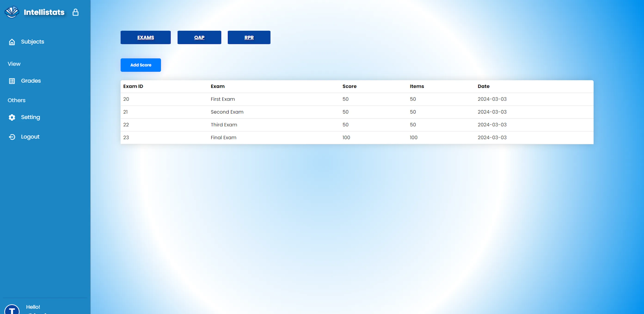The width and height of the screenshot is (644, 314).
Task: Switch to the EXAMS tab
Action: (x=145, y=37)
